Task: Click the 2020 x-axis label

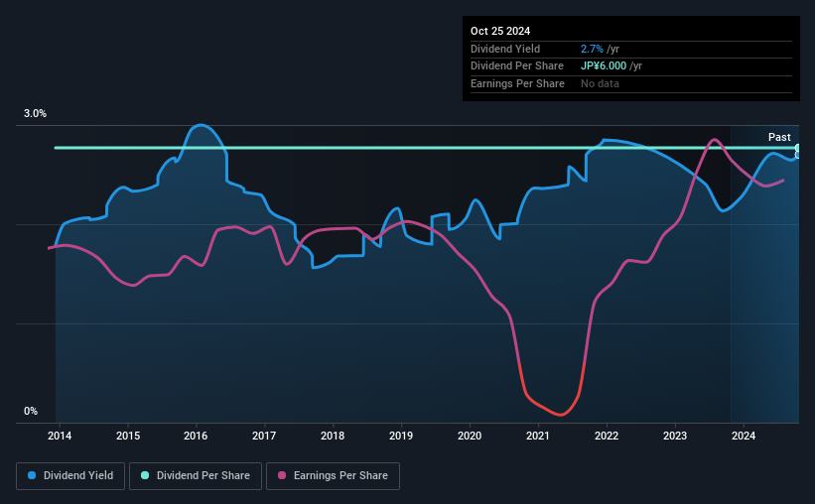Action: [470, 436]
